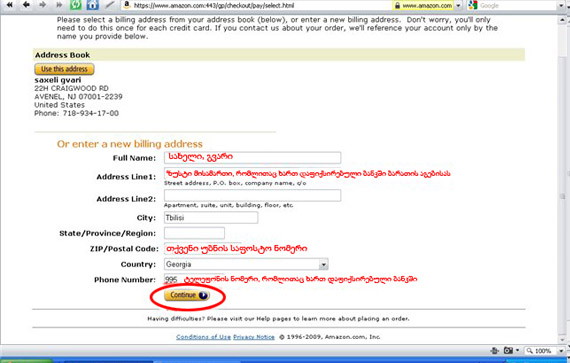Image resolution: width=570 pixels, height=363 pixels.
Task: Open the Conditions of Use link
Action: coord(203,337)
